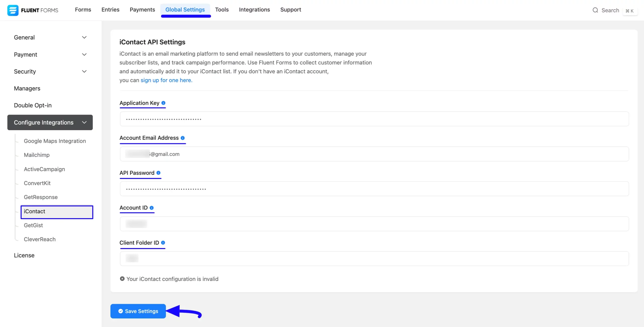This screenshot has height=327, width=644.
Task: Click the Search box in header
Action: [x=615, y=10]
